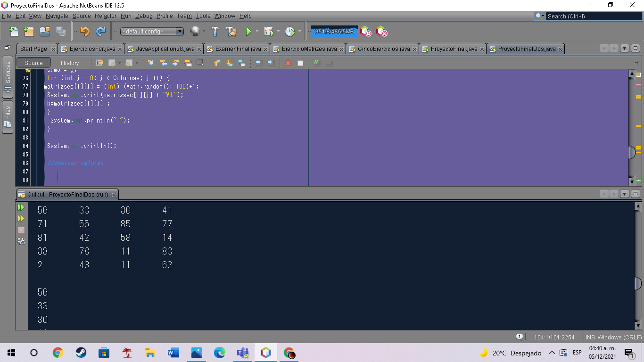Open the dropdown arrow beside Run Project
This screenshot has width=644, height=362.
[257, 32]
